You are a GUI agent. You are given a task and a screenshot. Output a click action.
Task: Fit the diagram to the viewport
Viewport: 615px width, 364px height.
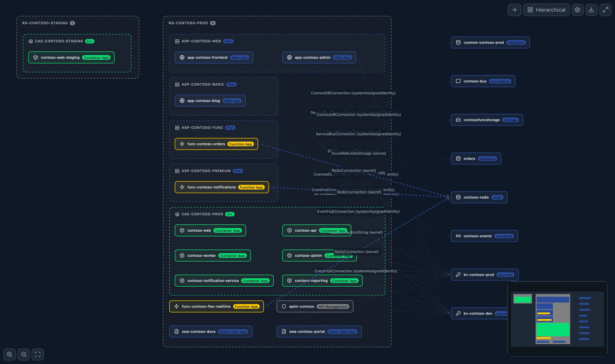38,354
